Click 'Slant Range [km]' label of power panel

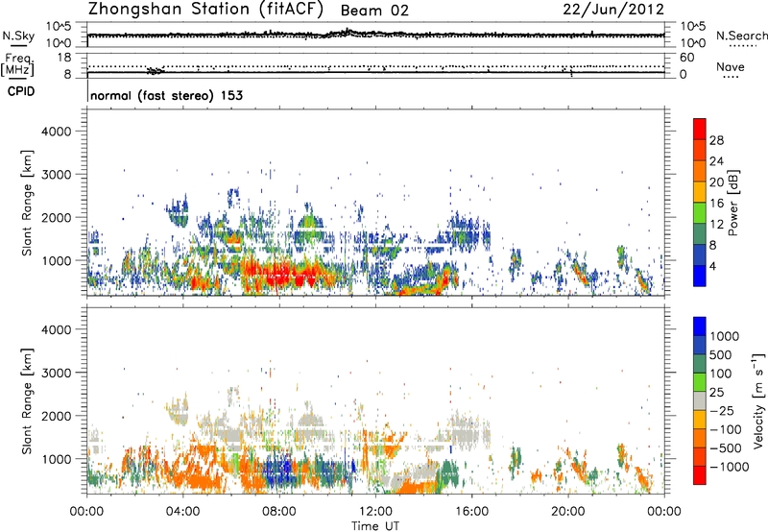click(27, 203)
